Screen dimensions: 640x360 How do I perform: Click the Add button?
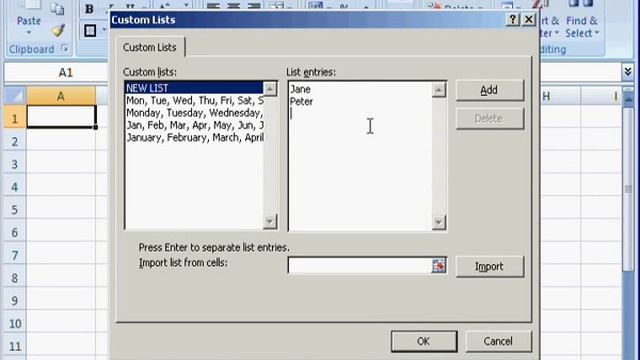pyautogui.click(x=489, y=90)
